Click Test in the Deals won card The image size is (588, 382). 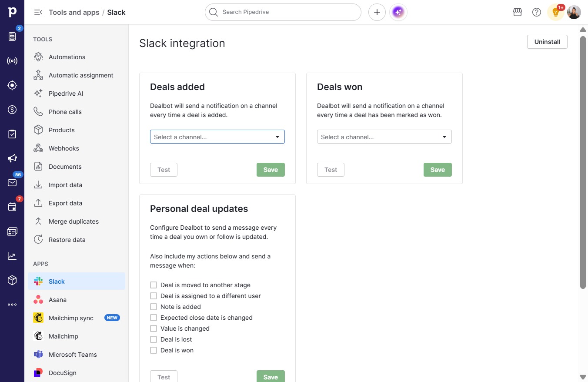pyautogui.click(x=331, y=170)
